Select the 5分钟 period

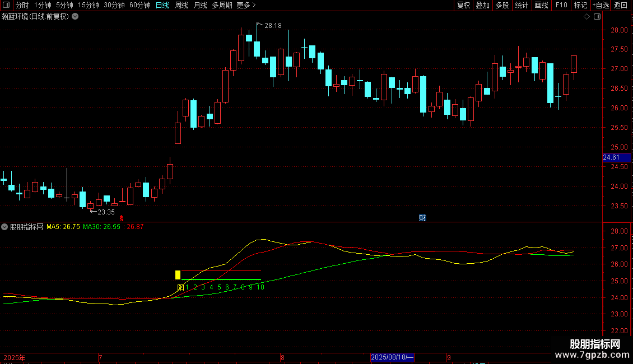[x=64, y=5]
